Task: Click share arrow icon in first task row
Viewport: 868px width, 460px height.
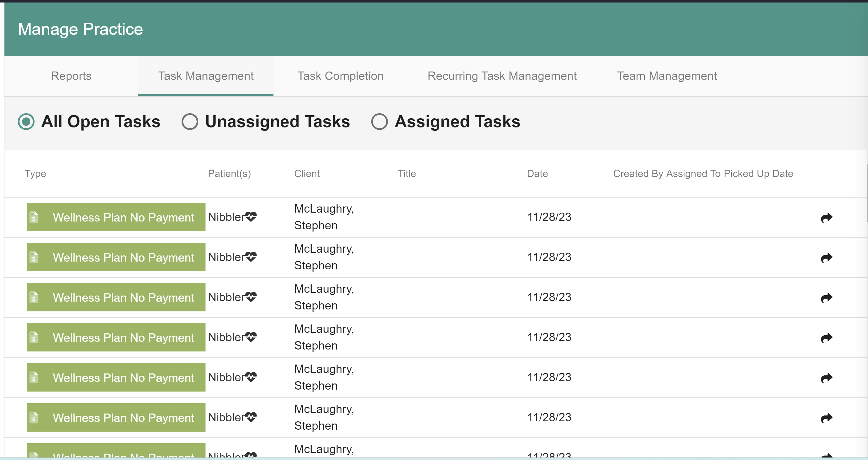Action: pos(826,218)
